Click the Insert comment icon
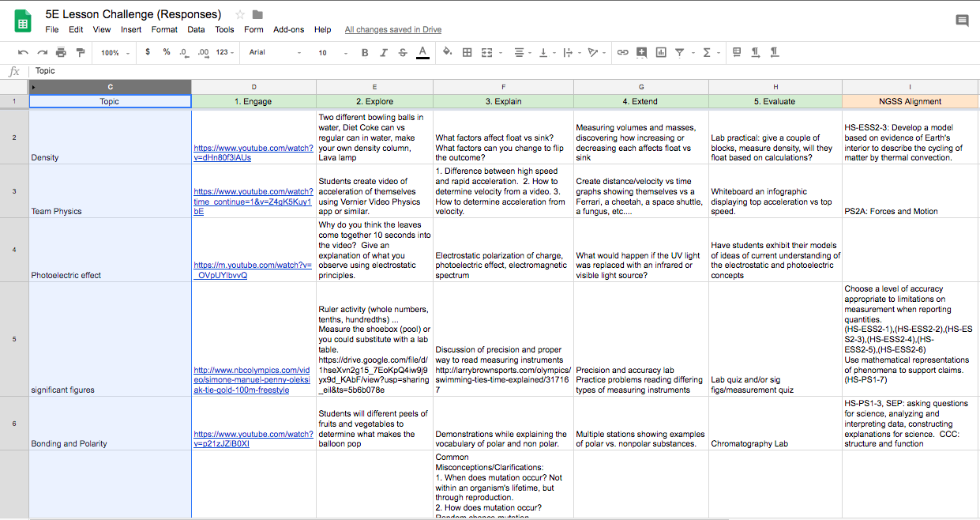This screenshot has width=980, height=520. (x=641, y=52)
